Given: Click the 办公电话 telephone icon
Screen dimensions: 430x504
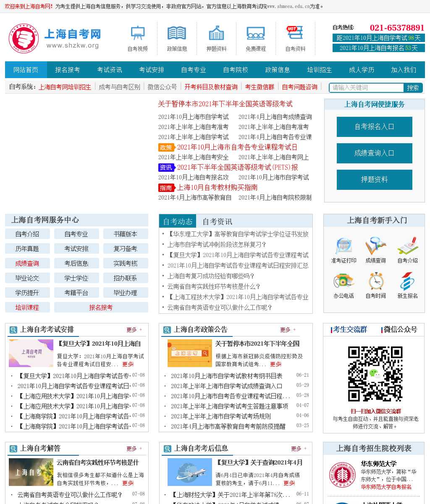Looking at the screenshot, I should click(x=343, y=281).
